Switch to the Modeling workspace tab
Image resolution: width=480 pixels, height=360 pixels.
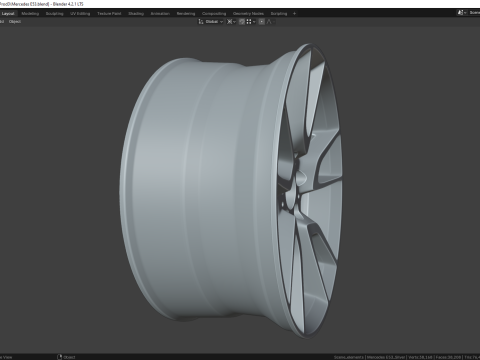30,14
